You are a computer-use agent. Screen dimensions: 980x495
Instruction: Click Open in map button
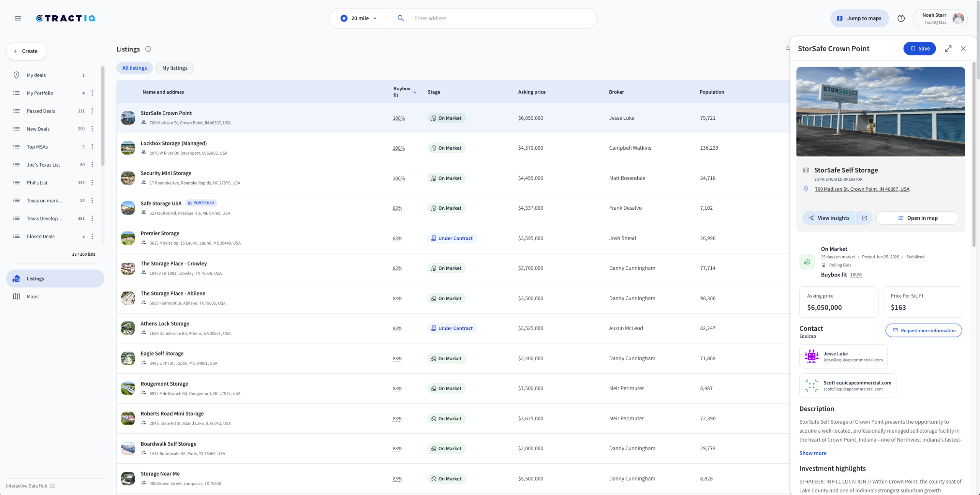[917, 218]
